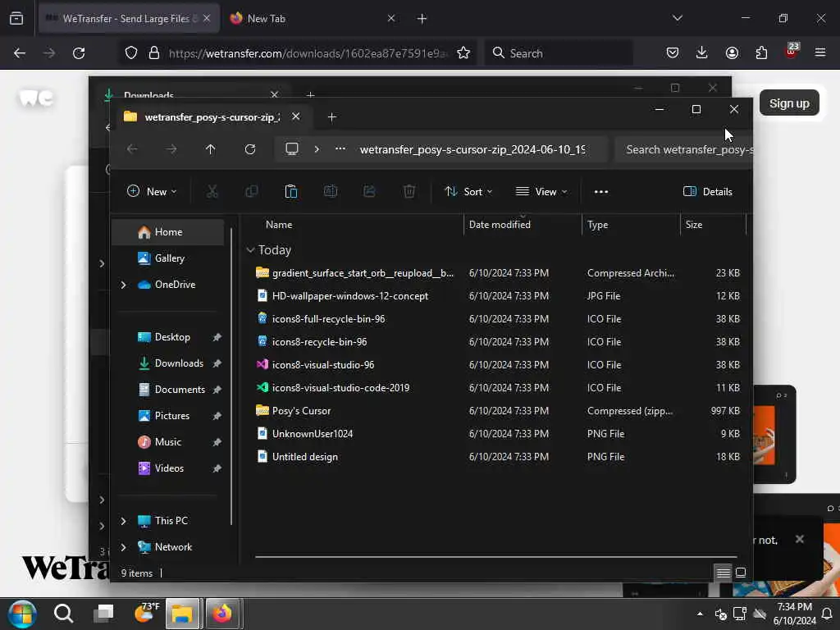
Task: Open Firefox account icon
Action: pyautogui.click(x=732, y=52)
